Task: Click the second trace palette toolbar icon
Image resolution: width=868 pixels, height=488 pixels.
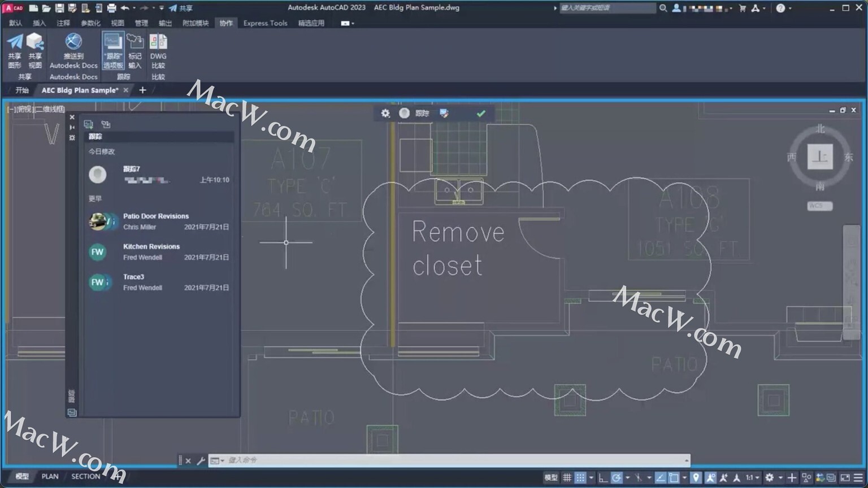Action: click(x=106, y=124)
